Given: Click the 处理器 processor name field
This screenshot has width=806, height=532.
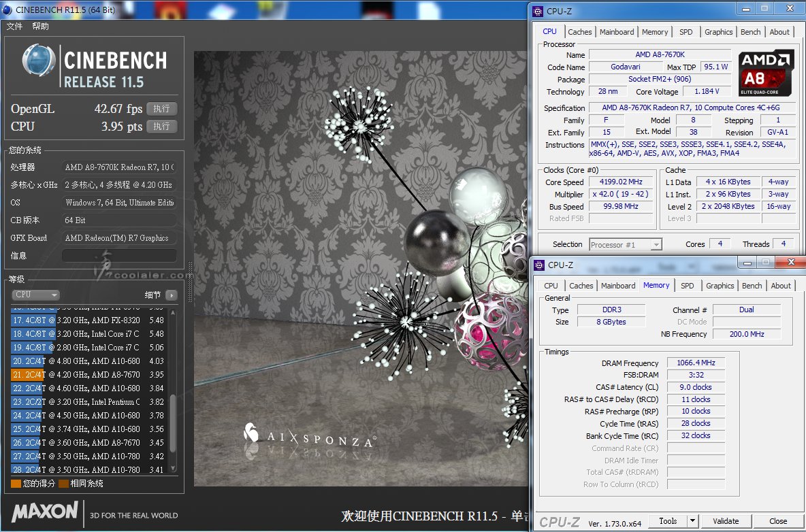Looking at the screenshot, I should point(119,167).
